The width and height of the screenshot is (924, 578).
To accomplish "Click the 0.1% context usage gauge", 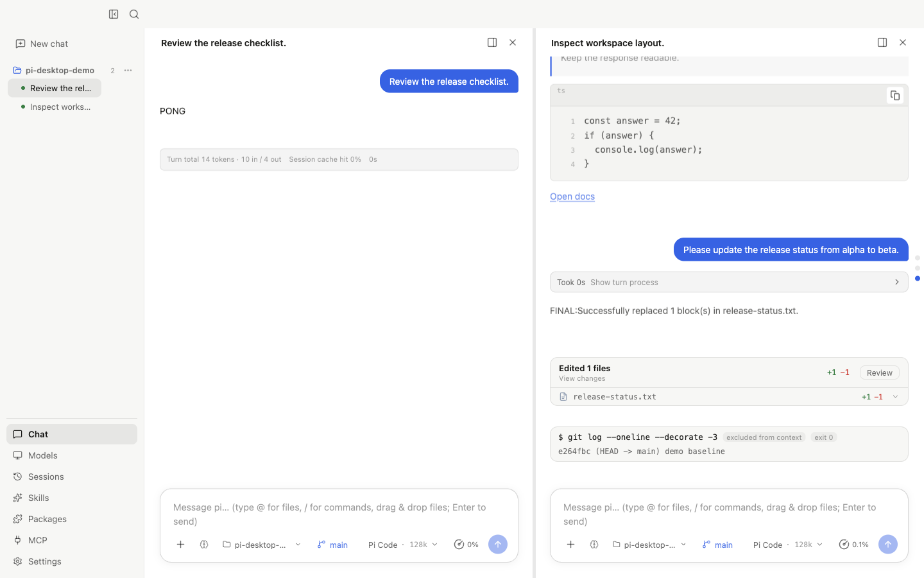I will (854, 545).
